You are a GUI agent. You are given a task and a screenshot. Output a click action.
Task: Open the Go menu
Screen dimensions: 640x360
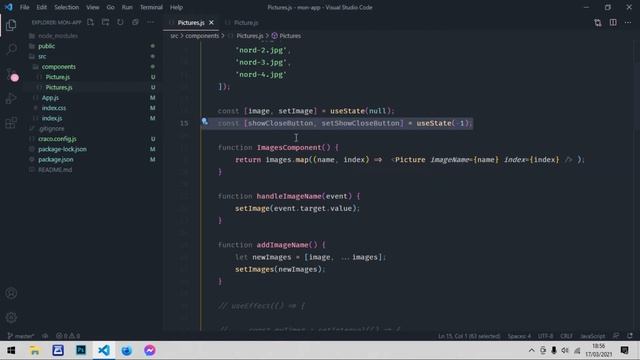coord(111,7)
